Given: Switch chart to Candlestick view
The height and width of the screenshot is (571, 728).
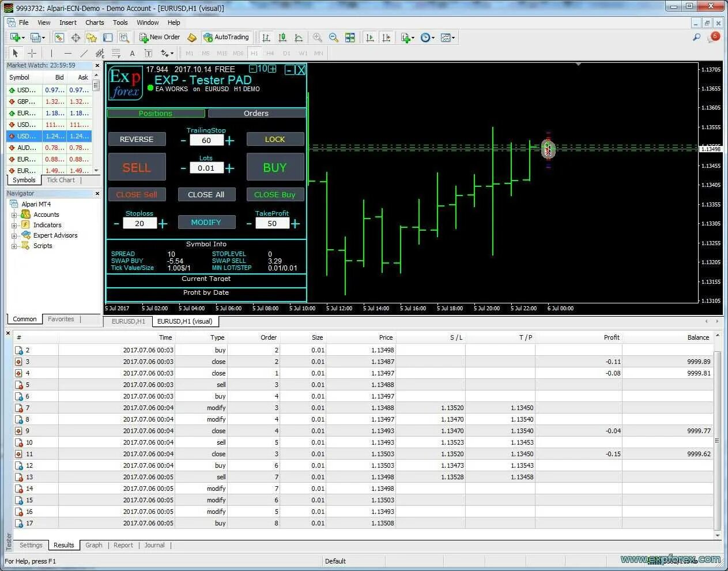Looking at the screenshot, I should point(282,37).
